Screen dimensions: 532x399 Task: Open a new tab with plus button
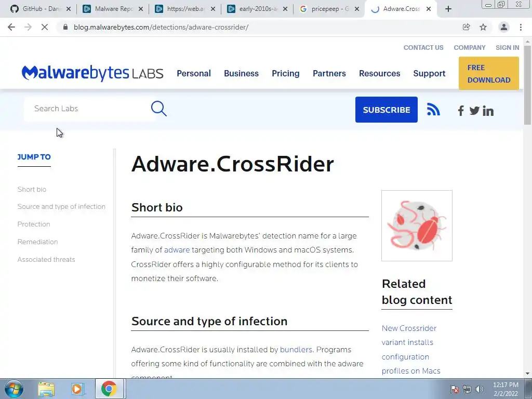point(448,9)
